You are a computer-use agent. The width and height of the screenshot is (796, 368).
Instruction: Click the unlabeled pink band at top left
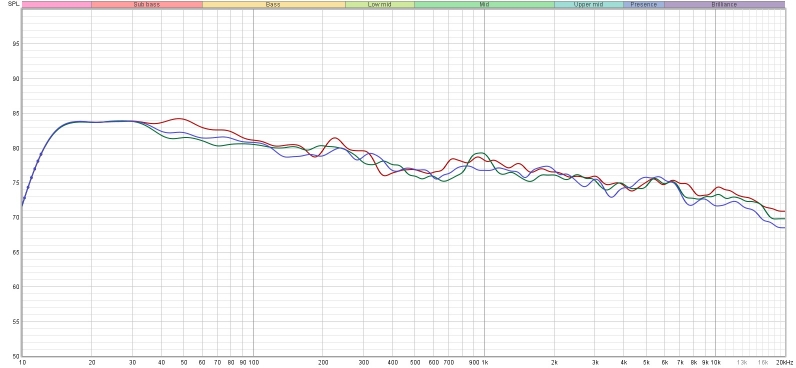tap(57, 5)
